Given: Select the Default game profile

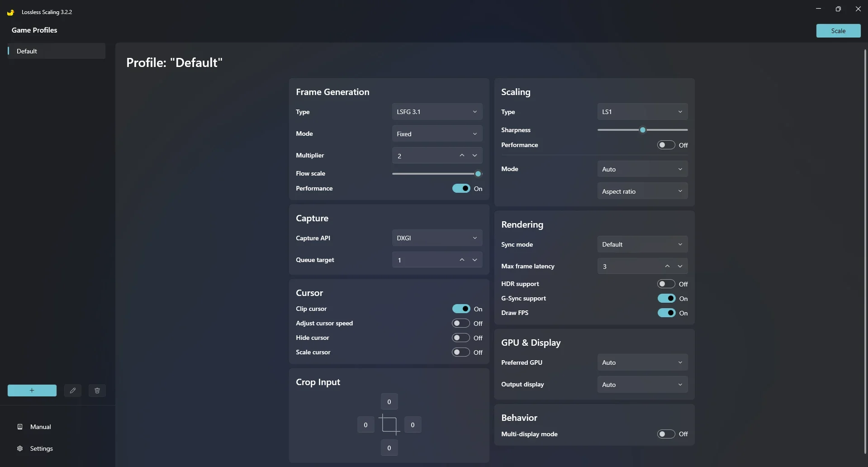Looking at the screenshot, I should coord(57,51).
